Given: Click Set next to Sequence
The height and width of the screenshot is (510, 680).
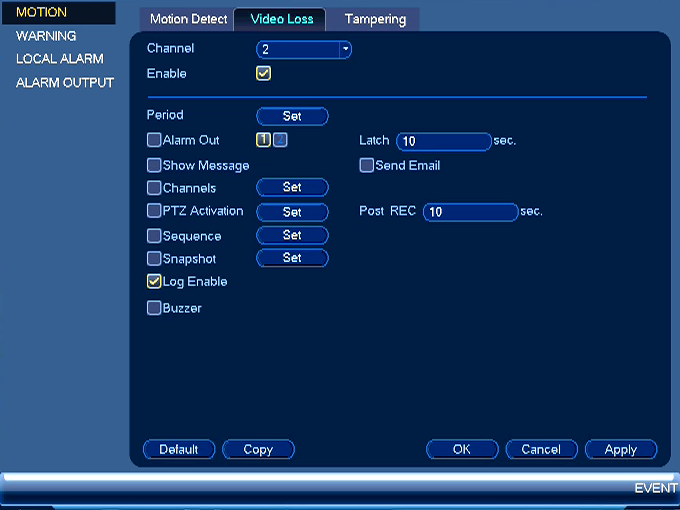Looking at the screenshot, I should 292,235.
